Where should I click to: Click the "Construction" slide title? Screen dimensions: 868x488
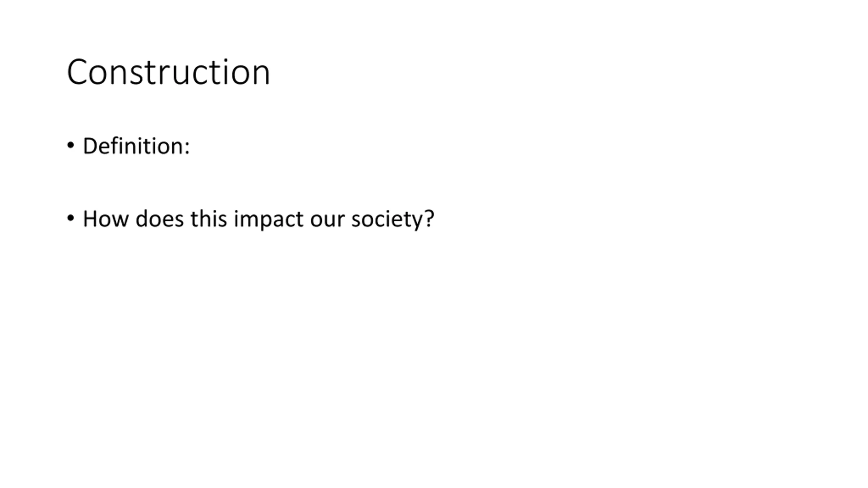pos(169,72)
